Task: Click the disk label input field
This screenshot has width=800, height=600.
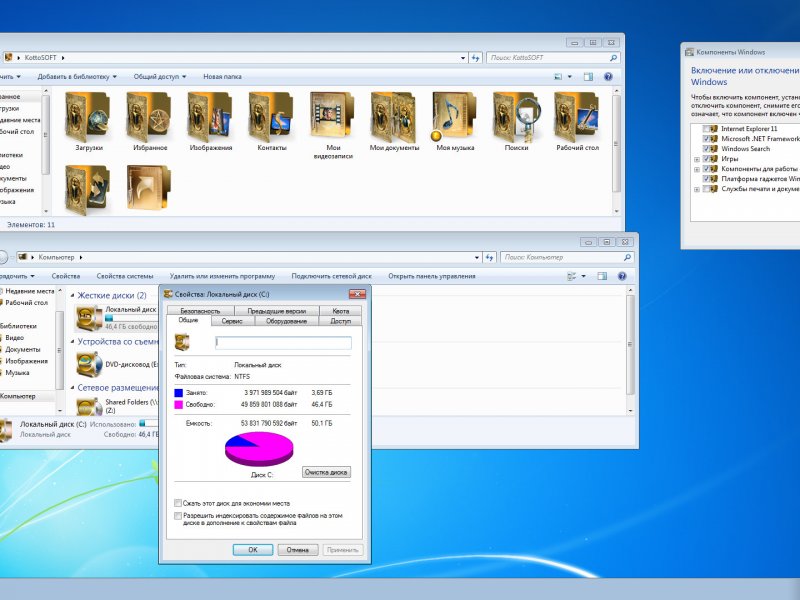Action: click(283, 343)
